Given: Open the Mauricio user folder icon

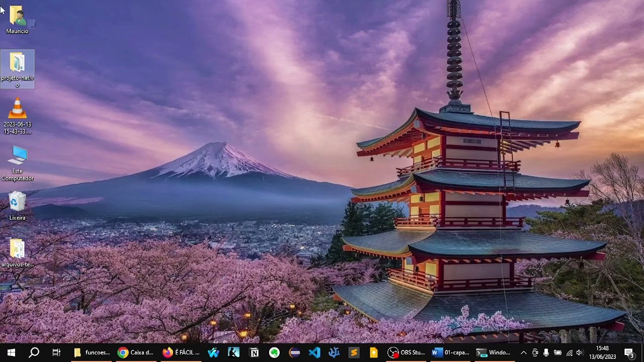Looking at the screenshot, I should click(x=17, y=20).
